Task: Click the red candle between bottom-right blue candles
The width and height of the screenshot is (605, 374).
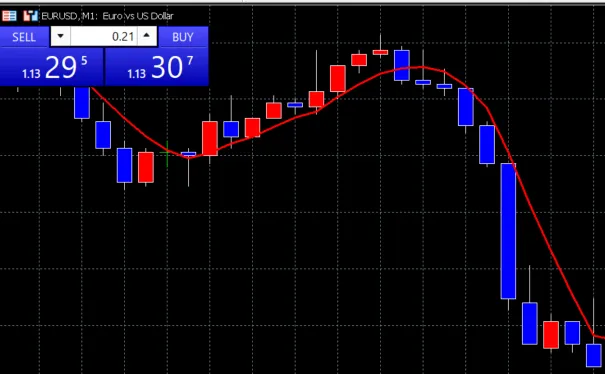Action: coord(551,334)
